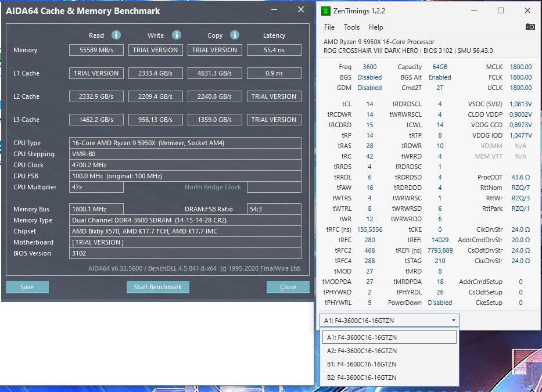
Task: Click the ZenTimings green Z logo icon
Action: click(326, 11)
